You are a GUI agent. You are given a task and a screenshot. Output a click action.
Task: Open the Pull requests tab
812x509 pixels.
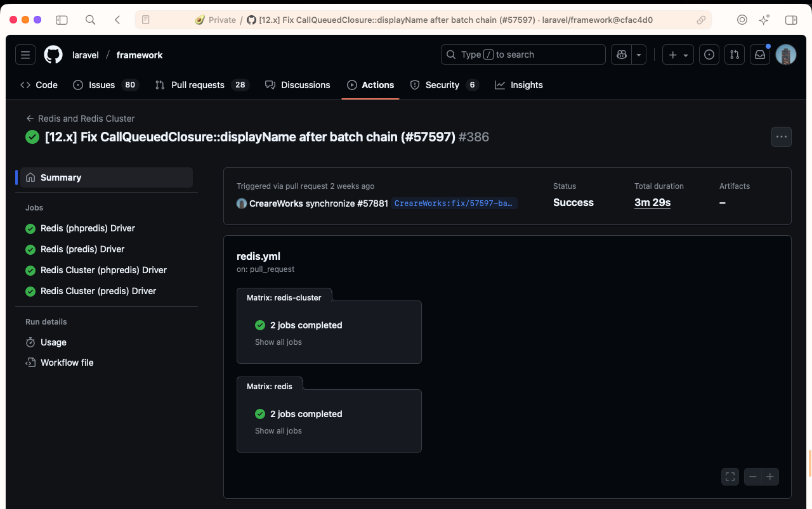(x=202, y=85)
